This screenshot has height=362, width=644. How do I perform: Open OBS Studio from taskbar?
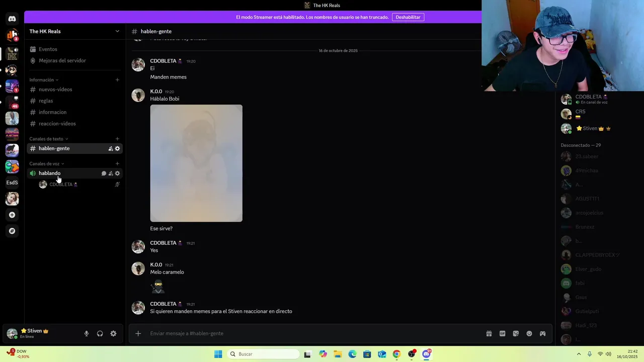click(x=412, y=354)
